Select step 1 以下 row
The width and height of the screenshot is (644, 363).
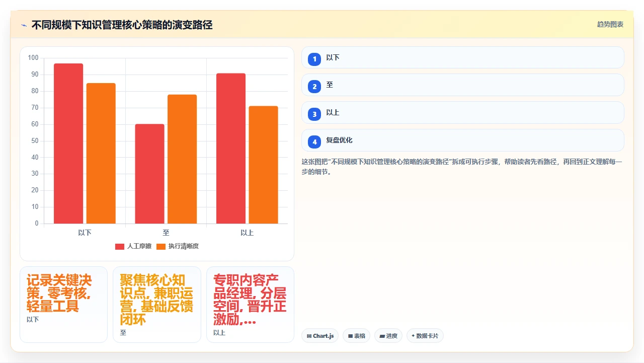point(462,57)
